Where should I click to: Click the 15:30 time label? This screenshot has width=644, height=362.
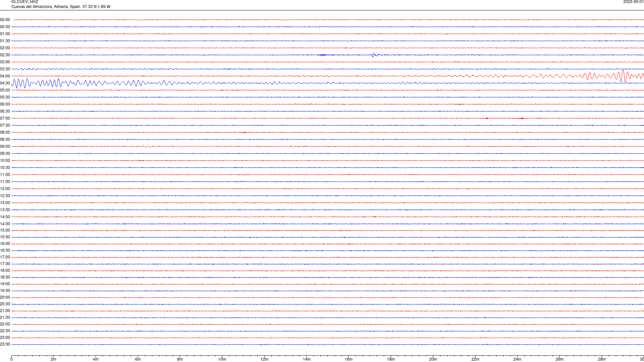pos(5,237)
